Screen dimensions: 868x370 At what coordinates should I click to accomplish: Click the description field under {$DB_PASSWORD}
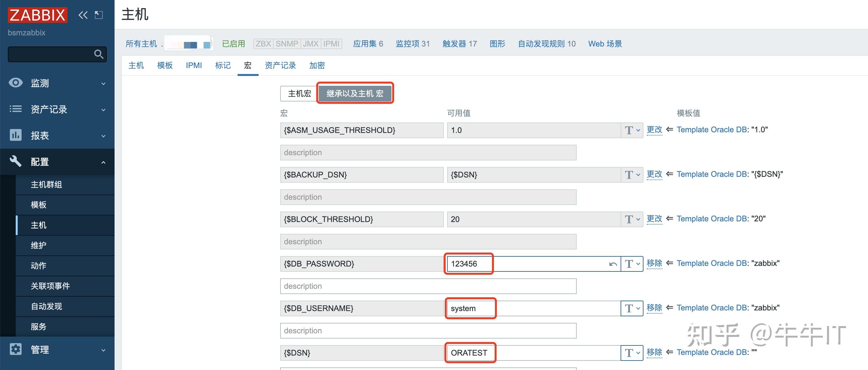427,286
